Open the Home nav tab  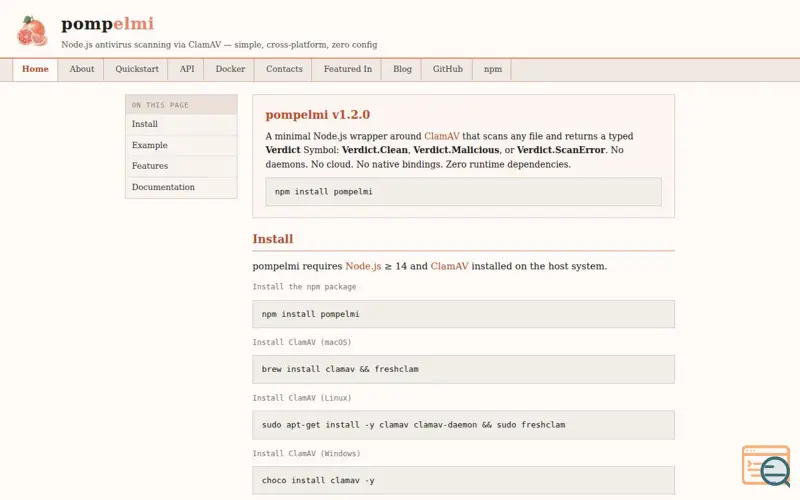(35, 69)
